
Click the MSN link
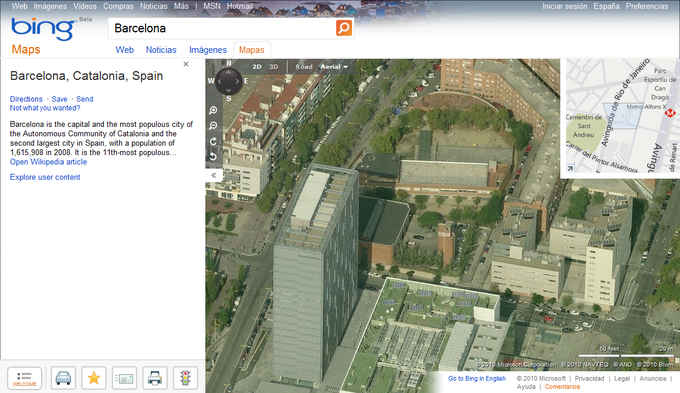212,6
